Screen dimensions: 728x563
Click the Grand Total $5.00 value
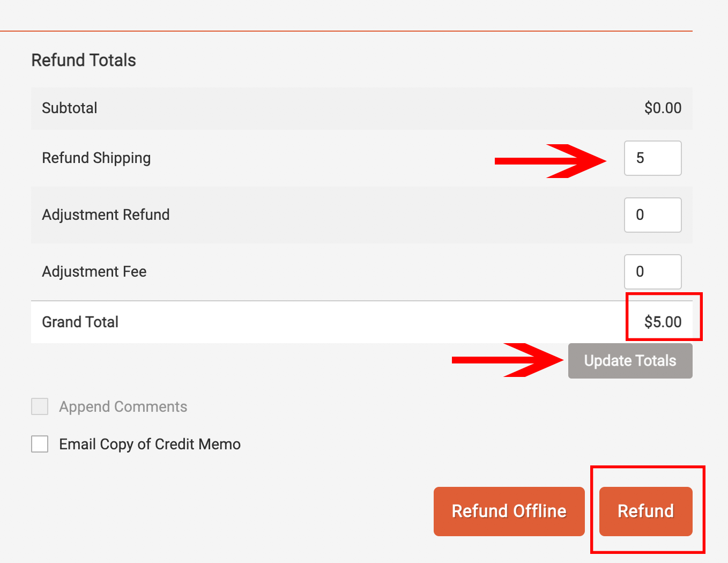[x=663, y=322]
